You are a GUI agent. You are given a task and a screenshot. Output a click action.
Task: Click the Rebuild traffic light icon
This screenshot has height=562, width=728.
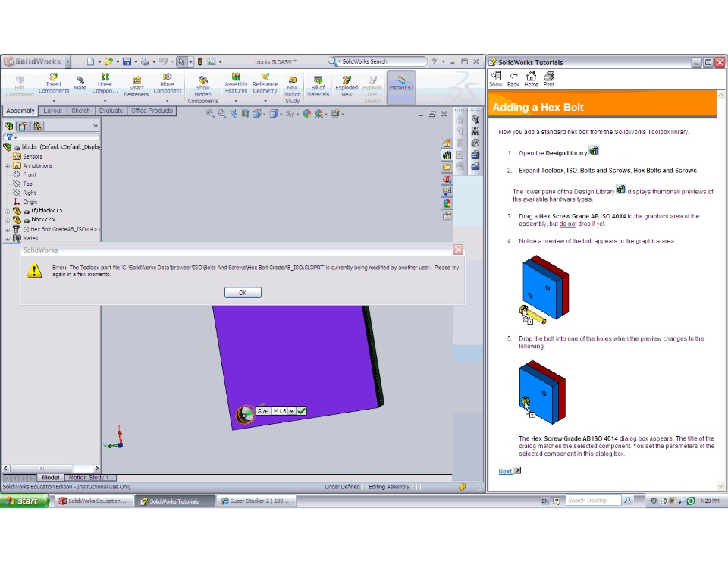(x=199, y=61)
